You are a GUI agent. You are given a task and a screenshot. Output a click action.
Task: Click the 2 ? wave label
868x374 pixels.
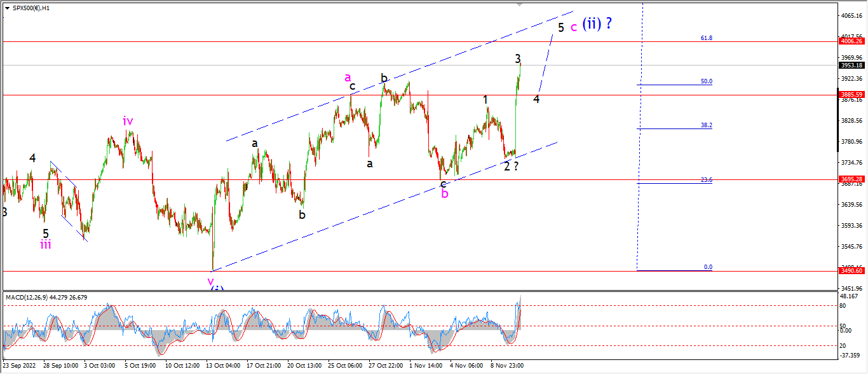(512, 167)
